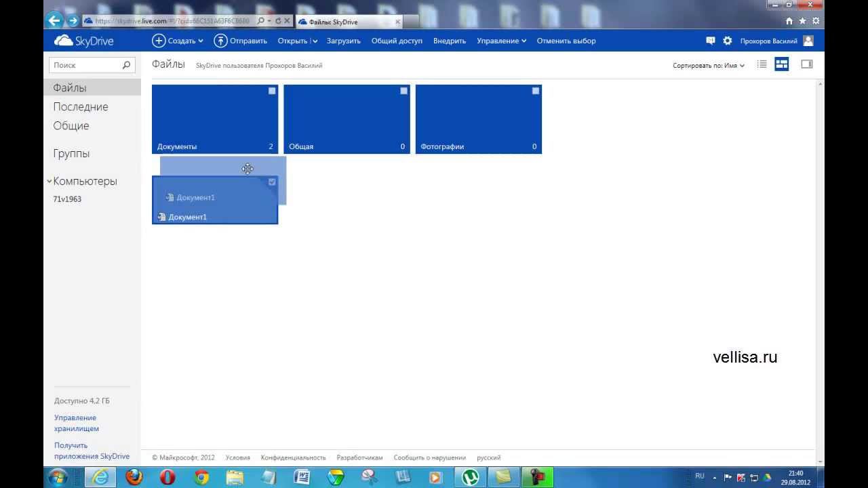Refresh the page using reload icon
Screen dimensions: 868x488
pos(278,21)
